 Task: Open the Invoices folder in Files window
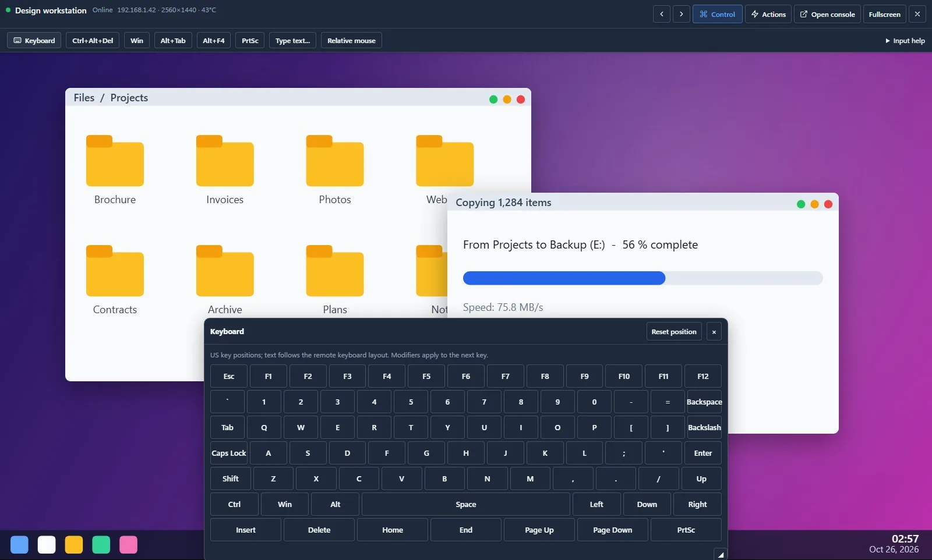tap(225, 161)
